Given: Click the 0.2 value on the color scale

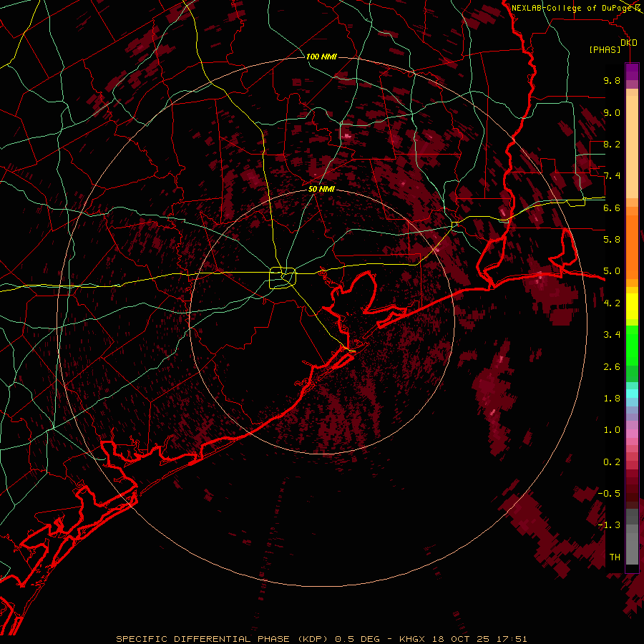Looking at the screenshot, I should [612, 462].
